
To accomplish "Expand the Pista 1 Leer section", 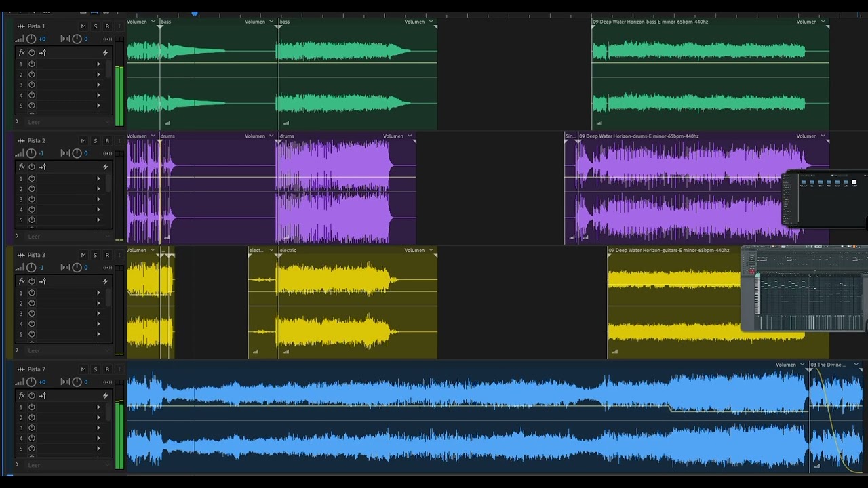I will pyautogui.click(x=17, y=122).
